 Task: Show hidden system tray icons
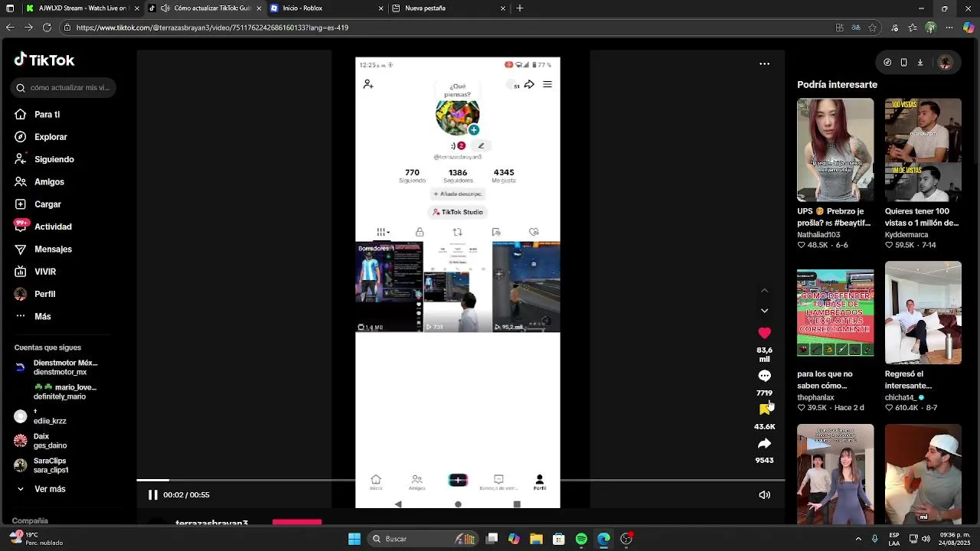pos(857,539)
